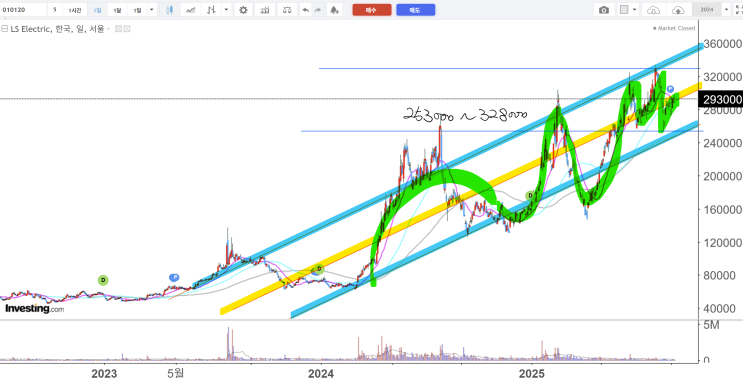This screenshot has width=743, height=378.
Task: Open the indicators icon
Action: pos(265,10)
